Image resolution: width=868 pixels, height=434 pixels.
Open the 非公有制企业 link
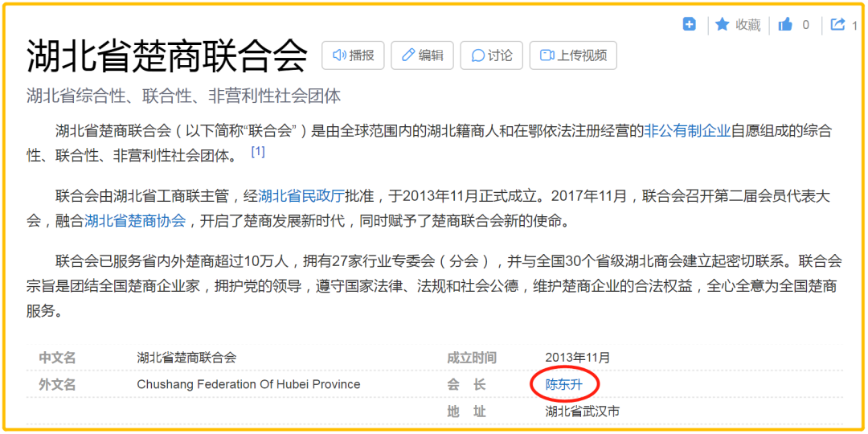[687, 132]
